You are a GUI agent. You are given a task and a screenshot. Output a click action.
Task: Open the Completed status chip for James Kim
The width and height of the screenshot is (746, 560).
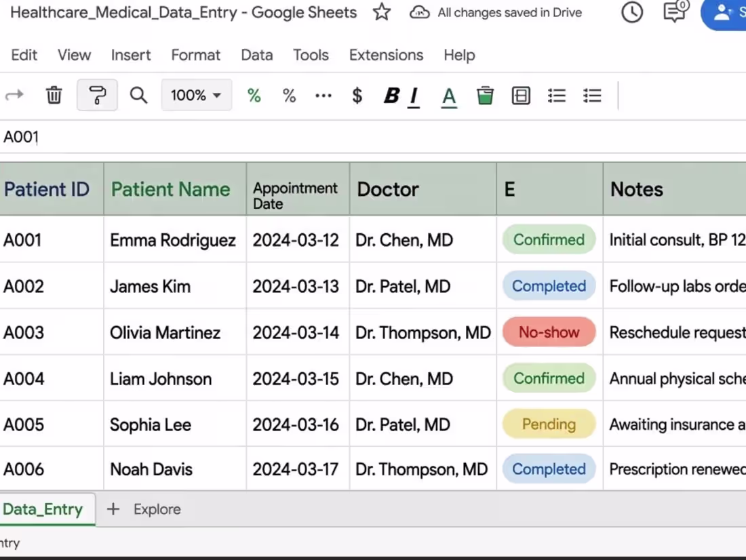pos(549,286)
